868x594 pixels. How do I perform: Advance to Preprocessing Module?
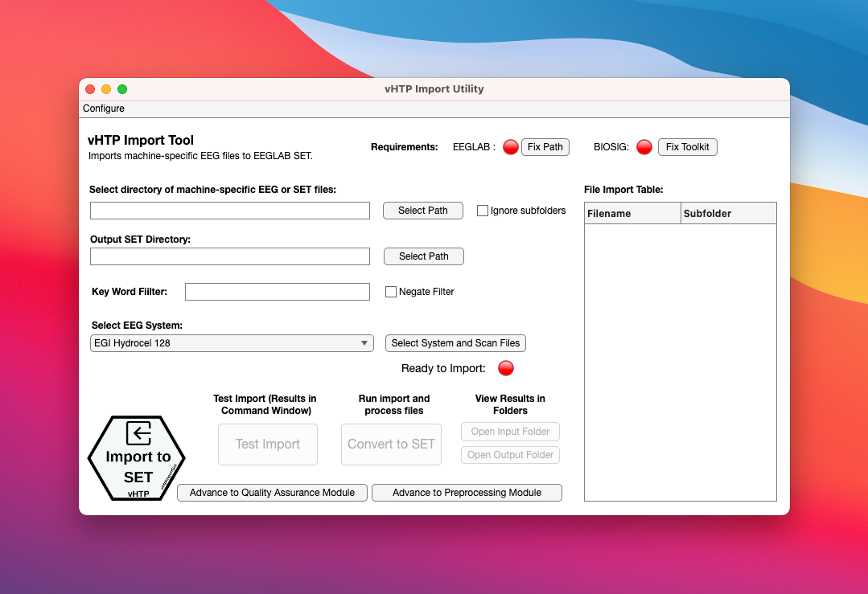point(467,493)
